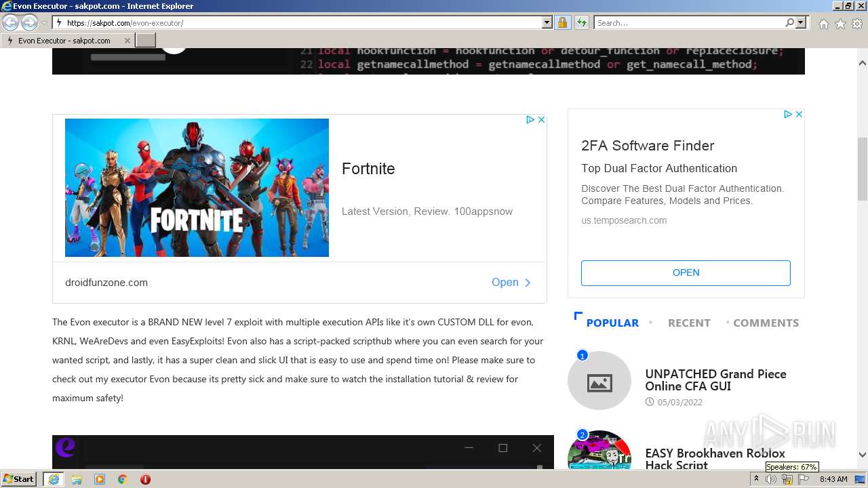Click the page refresh icon
The height and width of the screenshot is (488, 868).
(581, 23)
